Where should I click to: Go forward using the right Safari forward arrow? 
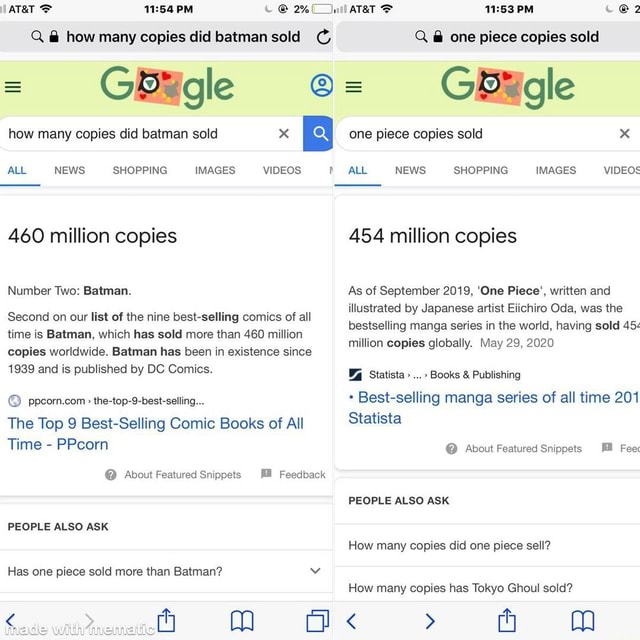[x=430, y=621]
